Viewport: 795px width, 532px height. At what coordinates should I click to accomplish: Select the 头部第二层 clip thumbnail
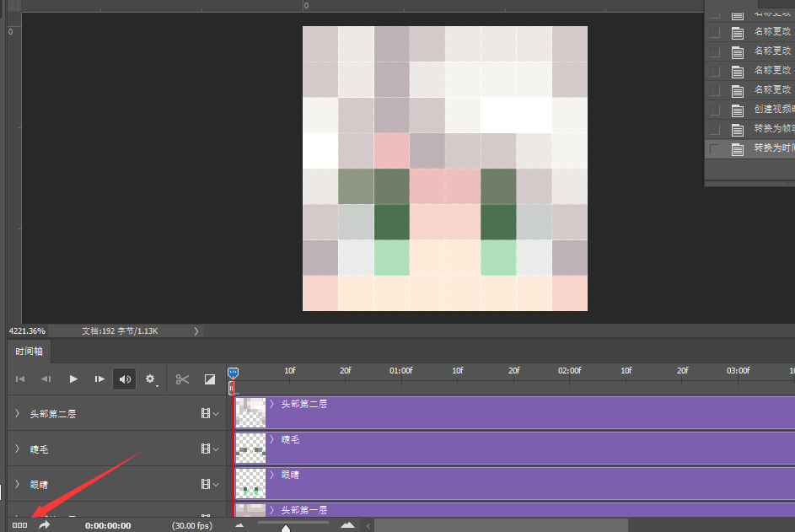251,412
